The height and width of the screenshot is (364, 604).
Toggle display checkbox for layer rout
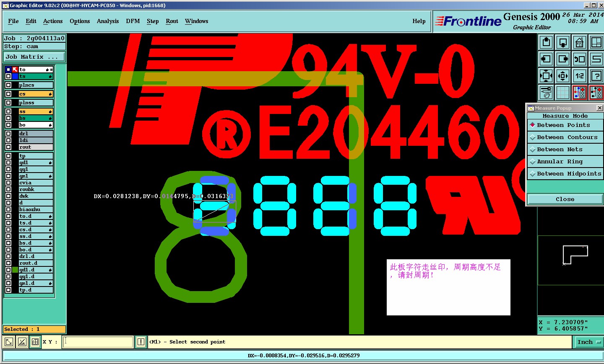point(8,147)
